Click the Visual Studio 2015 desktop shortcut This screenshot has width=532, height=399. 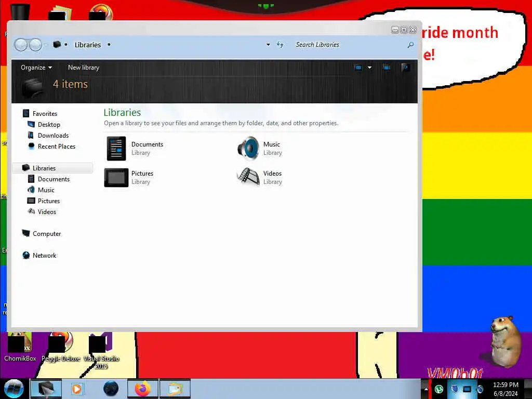101,351
